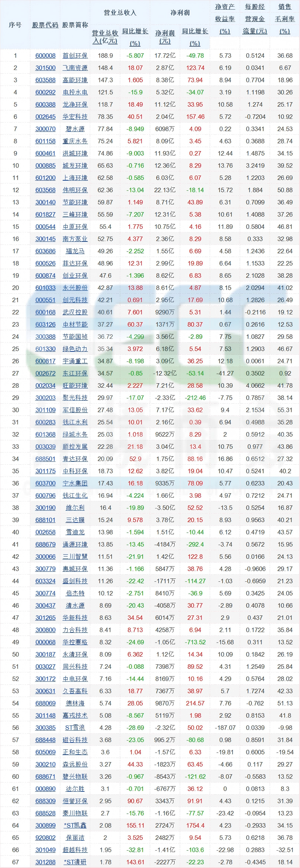The image size is (300, 868).
Task: Click stock code 920802 link
Action: 45,838
